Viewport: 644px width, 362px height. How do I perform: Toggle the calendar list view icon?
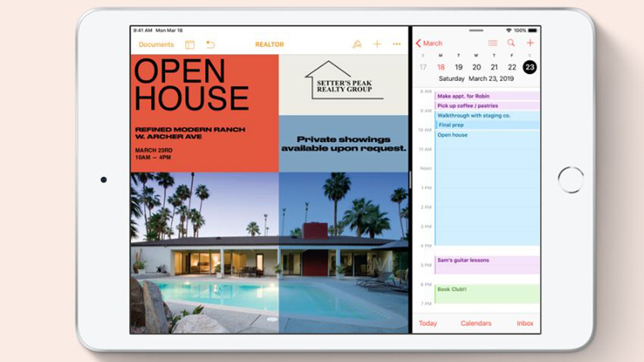pos(492,44)
